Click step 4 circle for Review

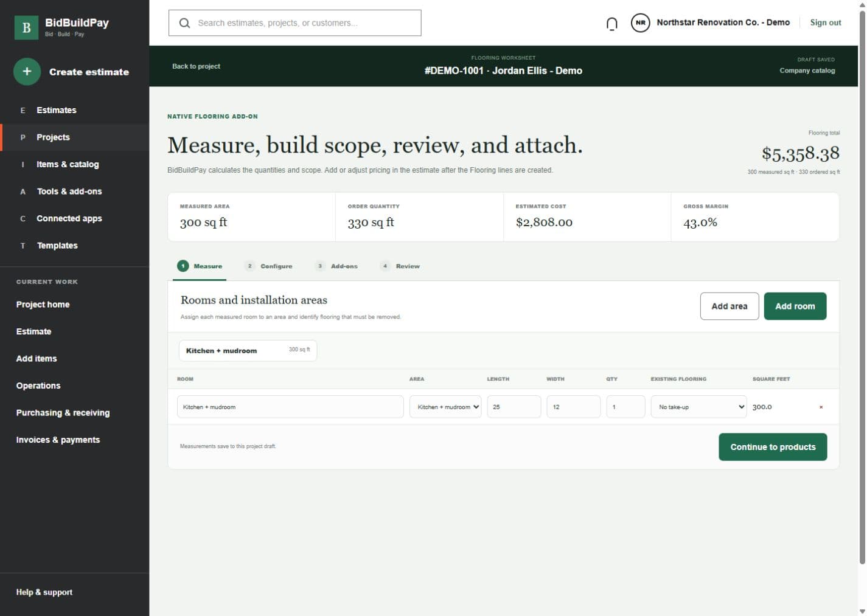pos(385,266)
